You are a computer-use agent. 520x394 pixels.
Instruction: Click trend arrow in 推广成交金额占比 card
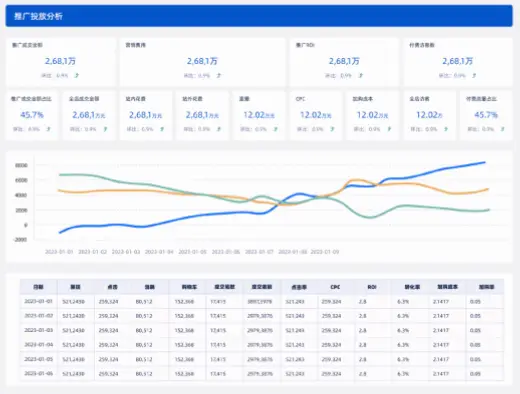48,129
